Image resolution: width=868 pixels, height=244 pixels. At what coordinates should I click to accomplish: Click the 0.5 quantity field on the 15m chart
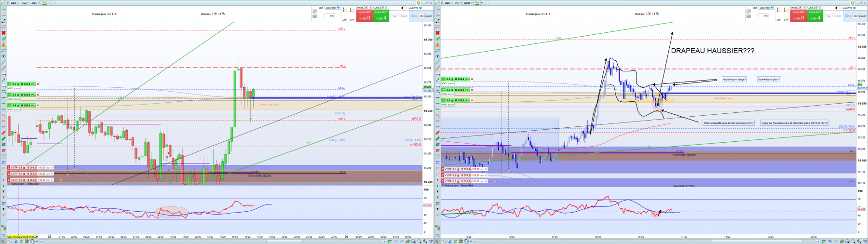click(x=329, y=16)
